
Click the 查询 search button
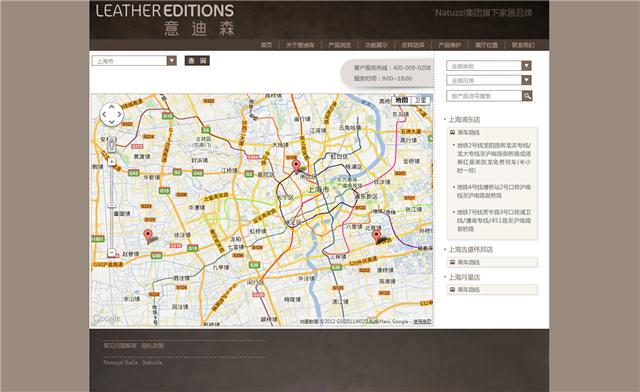tap(197, 61)
